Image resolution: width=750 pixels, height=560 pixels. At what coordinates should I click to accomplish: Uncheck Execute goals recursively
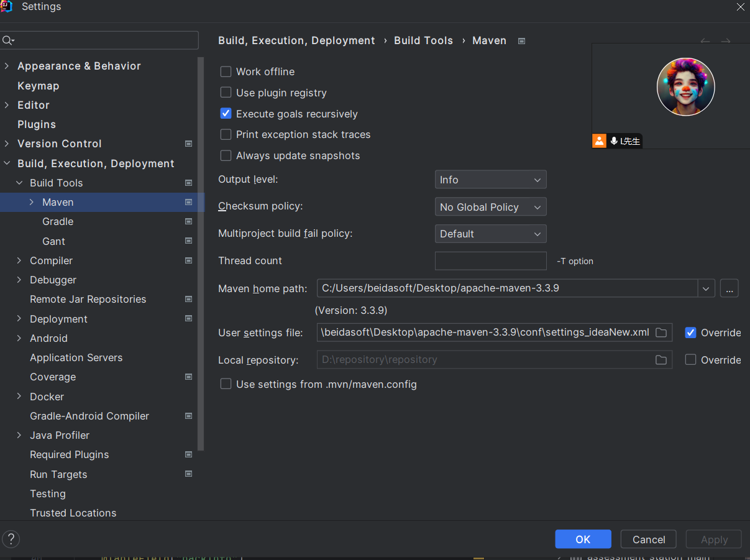pos(226,114)
